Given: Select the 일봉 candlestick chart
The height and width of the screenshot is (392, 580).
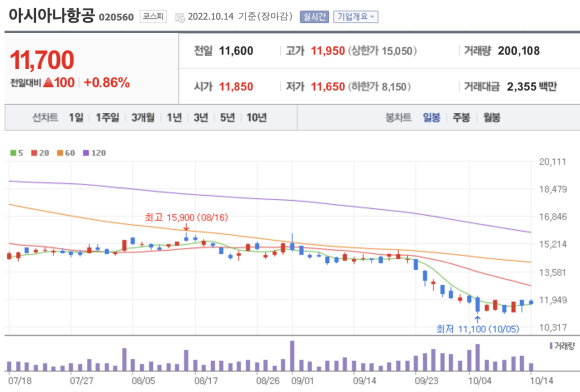Looking at the screenshot, I should click(431, 118).
